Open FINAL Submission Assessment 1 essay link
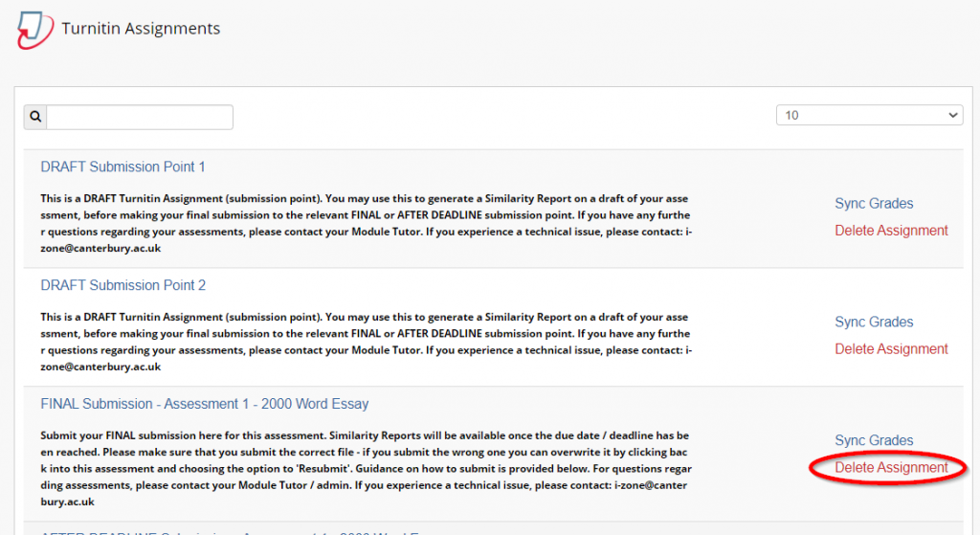This screenshot has height=535, width=980. click(x=205, y=404)
